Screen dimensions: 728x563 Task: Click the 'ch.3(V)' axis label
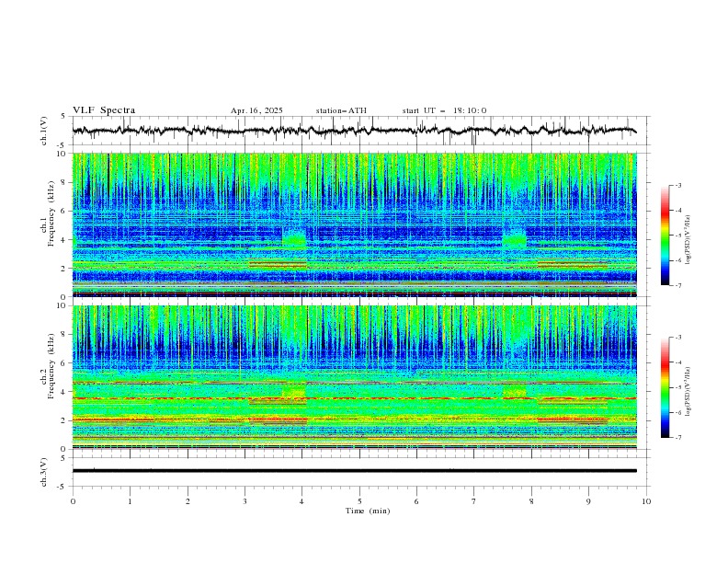pyautogui.click(x=44, y=472)
